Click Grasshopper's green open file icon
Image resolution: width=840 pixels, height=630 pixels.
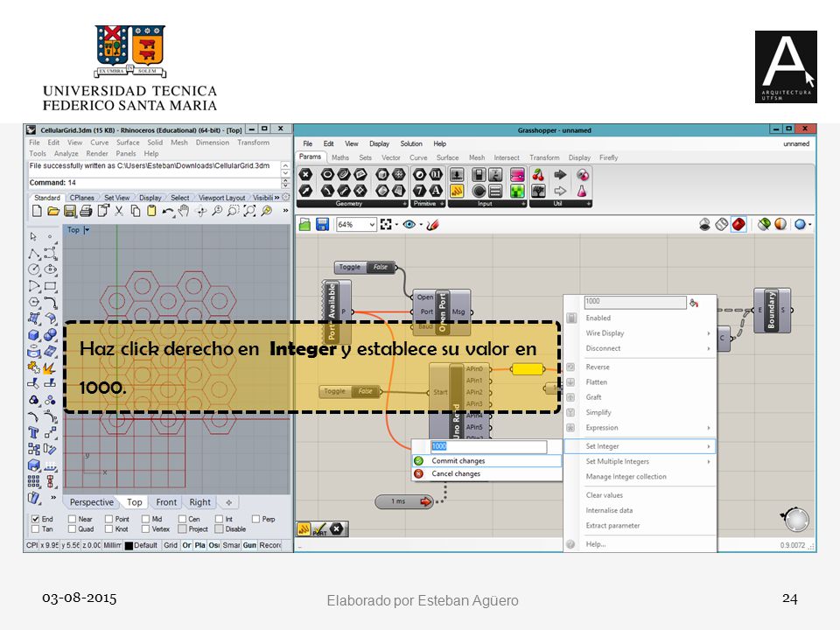click(x=304, y=225)
